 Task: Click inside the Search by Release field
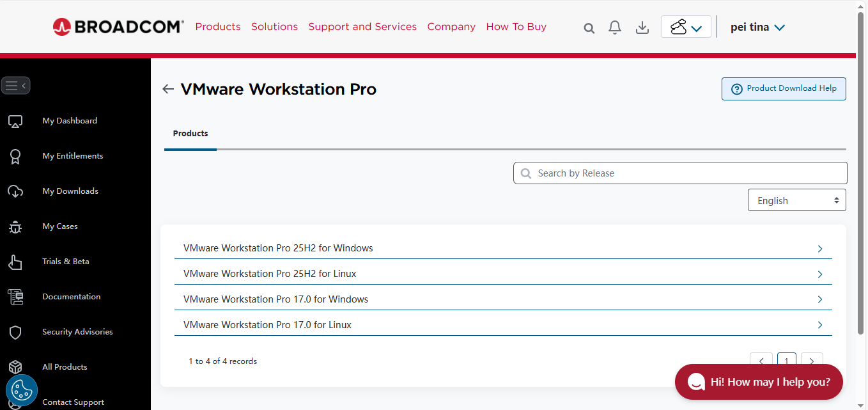click(x=679, y=173)
